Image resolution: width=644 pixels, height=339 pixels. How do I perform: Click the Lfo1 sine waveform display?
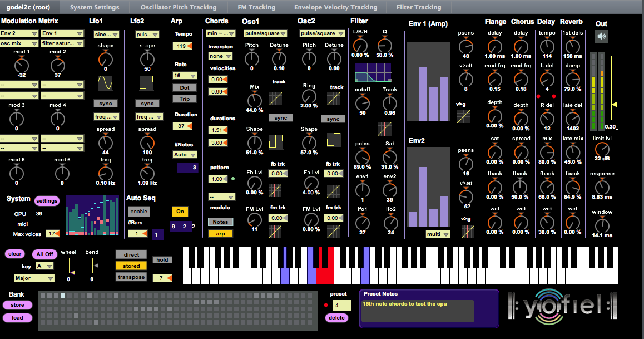(106, 83)
